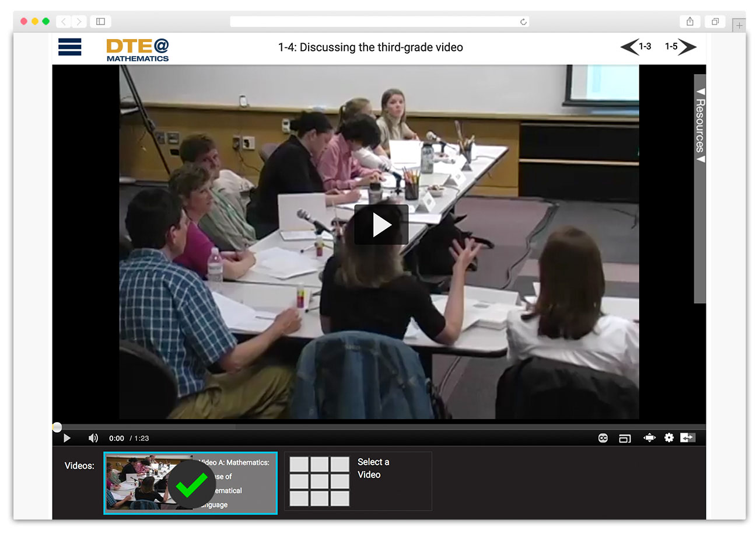Click browser forward button
This screenshot has width=756, height=533.
coord(79,22)
